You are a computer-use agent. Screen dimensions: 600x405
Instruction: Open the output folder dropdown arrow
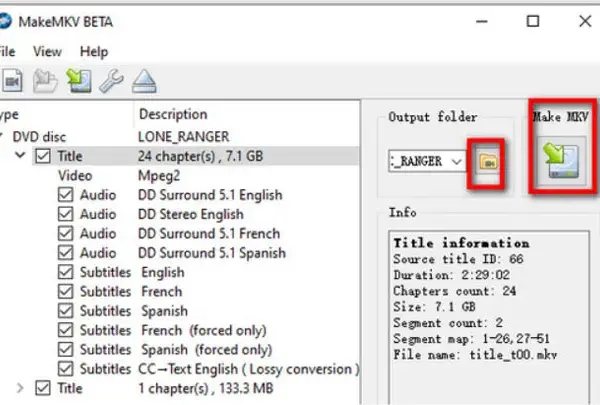[457, 162]
